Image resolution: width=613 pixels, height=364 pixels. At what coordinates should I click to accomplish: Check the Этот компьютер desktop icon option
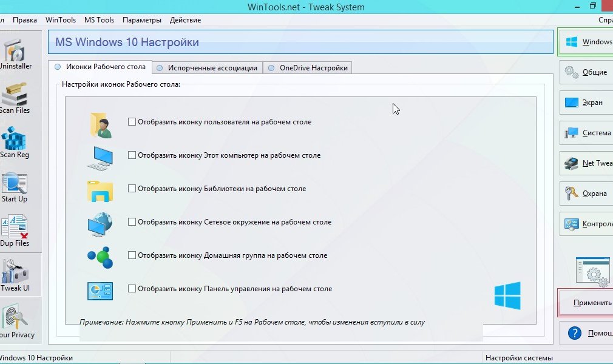132,155
